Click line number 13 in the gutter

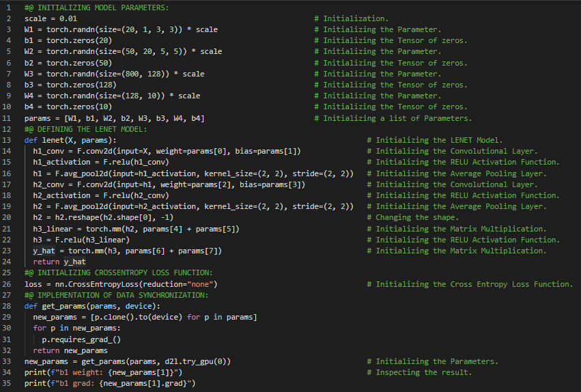(6, 140)
